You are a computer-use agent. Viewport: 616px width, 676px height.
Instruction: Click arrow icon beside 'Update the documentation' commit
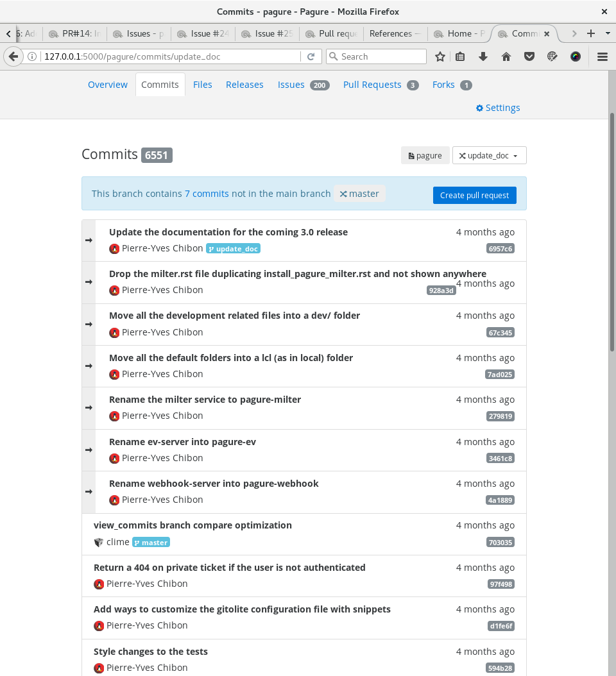click(x=89, y=240)
